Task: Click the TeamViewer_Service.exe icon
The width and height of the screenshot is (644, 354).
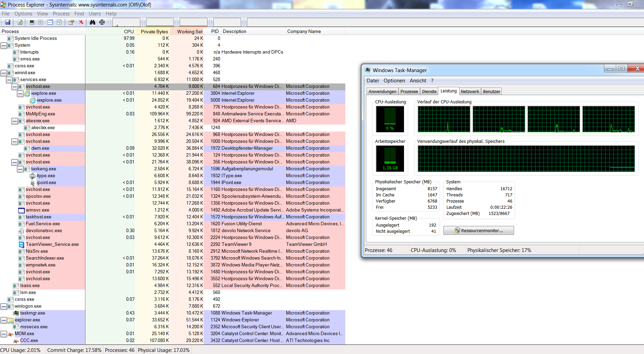Action: 22,244
